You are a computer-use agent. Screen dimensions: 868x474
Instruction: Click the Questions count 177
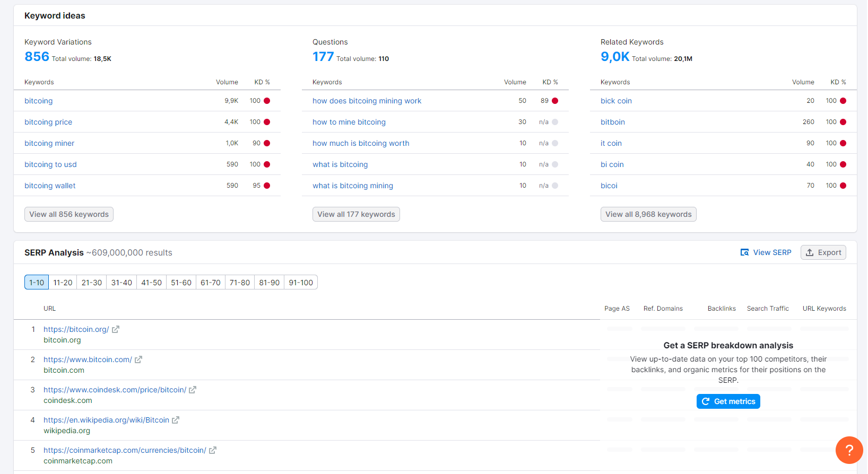click(x=323, y=57)
